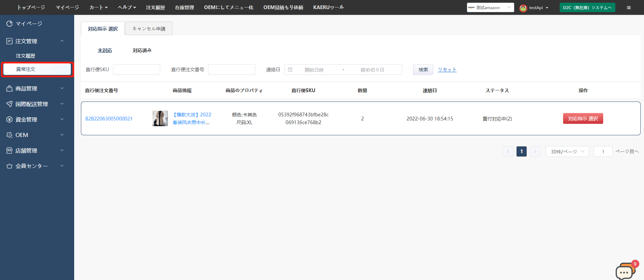The height and width of the screenshot is (280, 644).
Task: Click the 店舗管理 store icon
Action: pos(9,150)
